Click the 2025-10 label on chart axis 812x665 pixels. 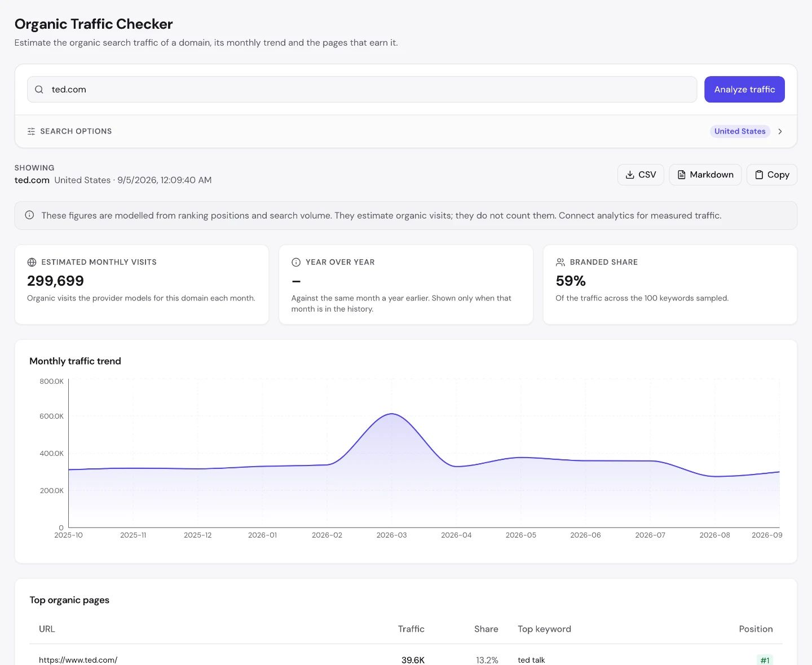pos(68,535)
